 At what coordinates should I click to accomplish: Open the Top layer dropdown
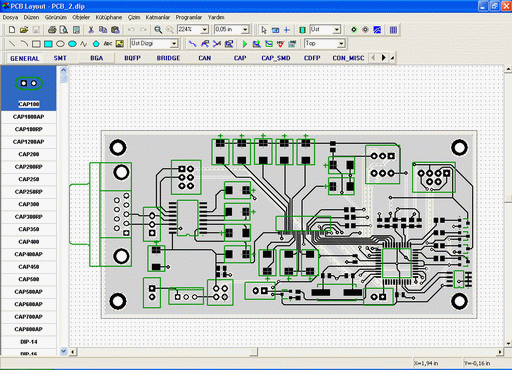[x=341, y=44]
